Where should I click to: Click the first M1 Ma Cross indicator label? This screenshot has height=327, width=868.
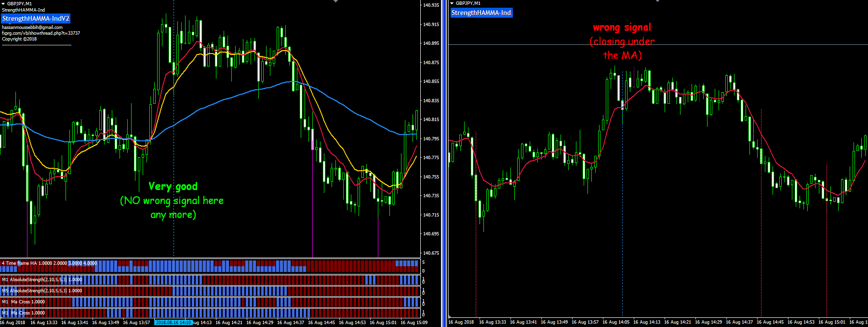pos(24,302)
